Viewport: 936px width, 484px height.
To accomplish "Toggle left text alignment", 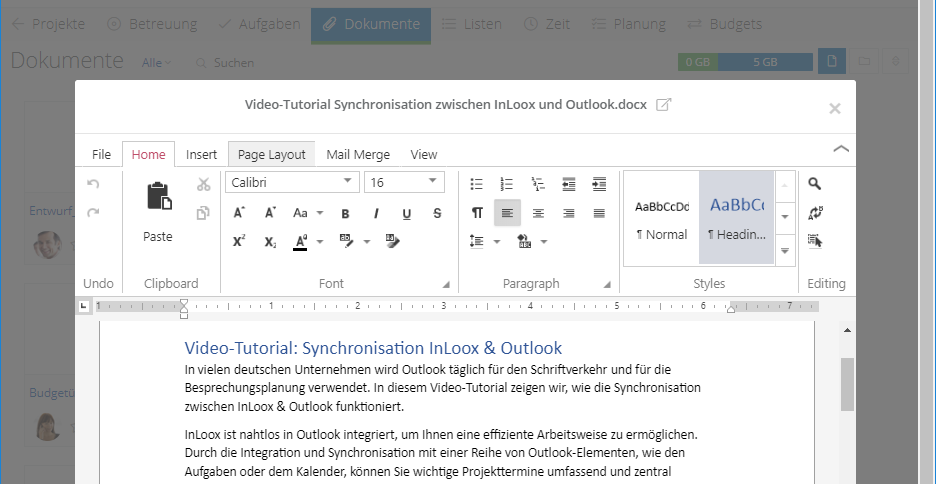I will point(507,213).
